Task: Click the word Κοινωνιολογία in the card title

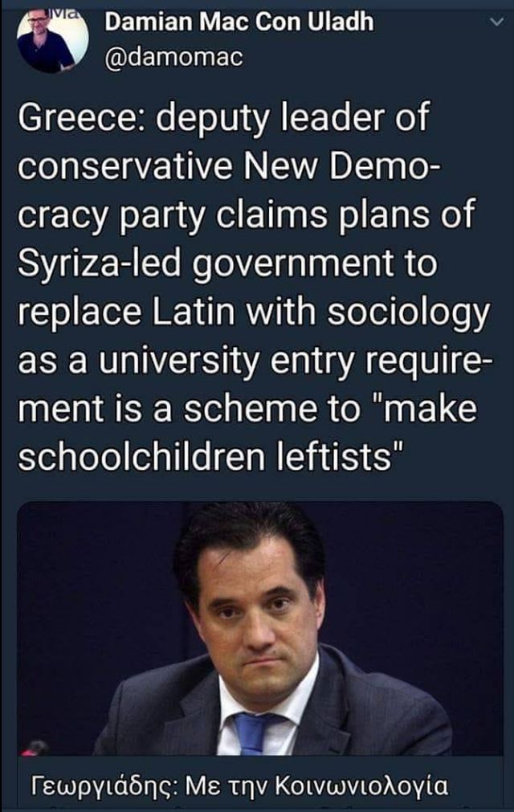Action: pos(361,785)
